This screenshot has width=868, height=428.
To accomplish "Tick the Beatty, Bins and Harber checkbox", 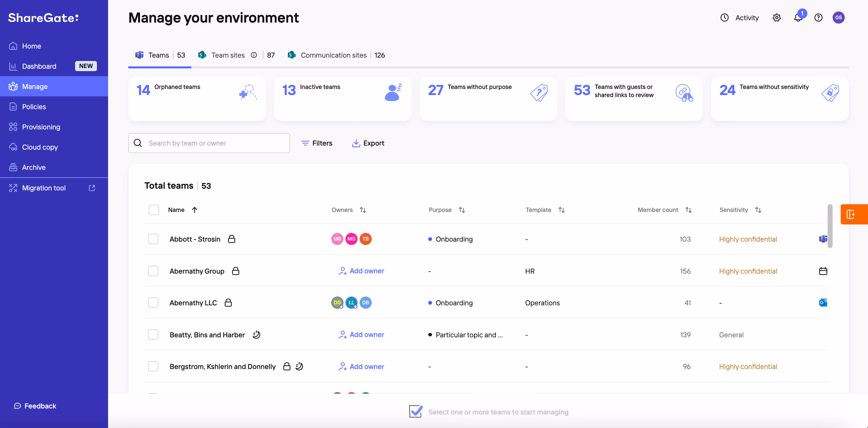I will coord(153,335).
